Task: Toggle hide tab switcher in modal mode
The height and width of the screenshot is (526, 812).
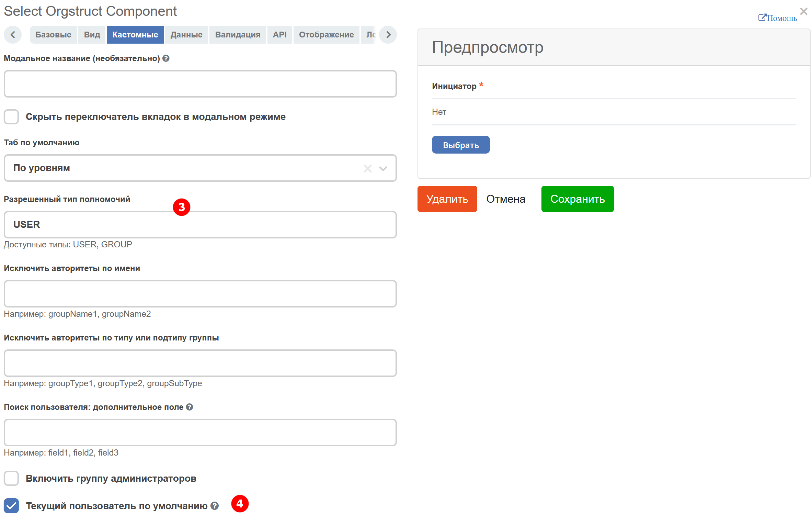Action: (x=11, y=117)
